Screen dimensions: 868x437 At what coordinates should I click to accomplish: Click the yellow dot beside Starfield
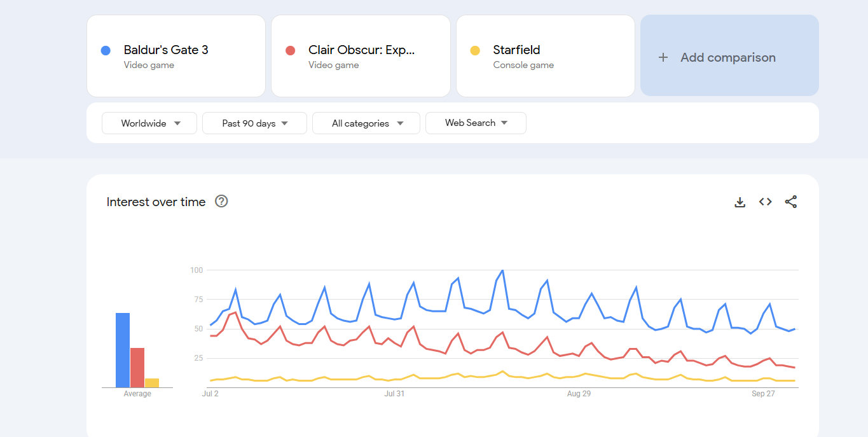(x=475, y=50)
